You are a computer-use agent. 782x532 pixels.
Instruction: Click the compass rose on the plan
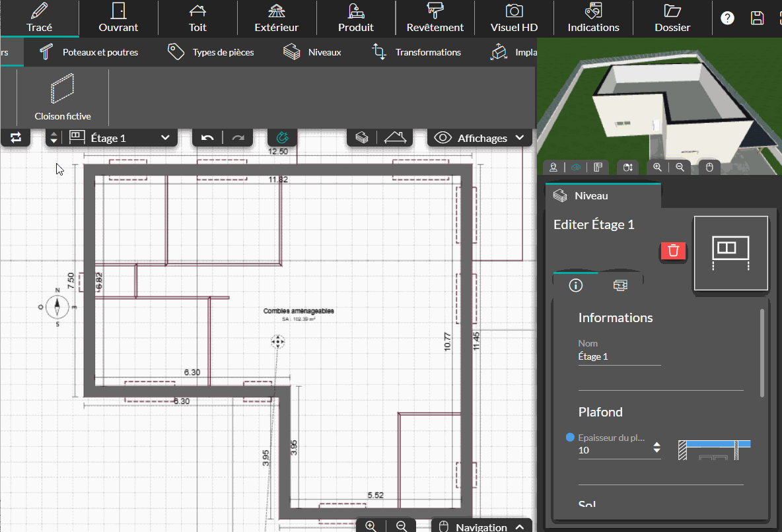click(x=57, y=307)
